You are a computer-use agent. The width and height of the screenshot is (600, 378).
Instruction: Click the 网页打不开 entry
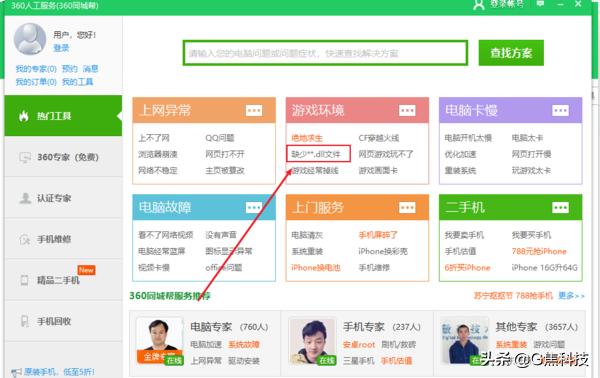pyautogui.click(x=225, y=154)
